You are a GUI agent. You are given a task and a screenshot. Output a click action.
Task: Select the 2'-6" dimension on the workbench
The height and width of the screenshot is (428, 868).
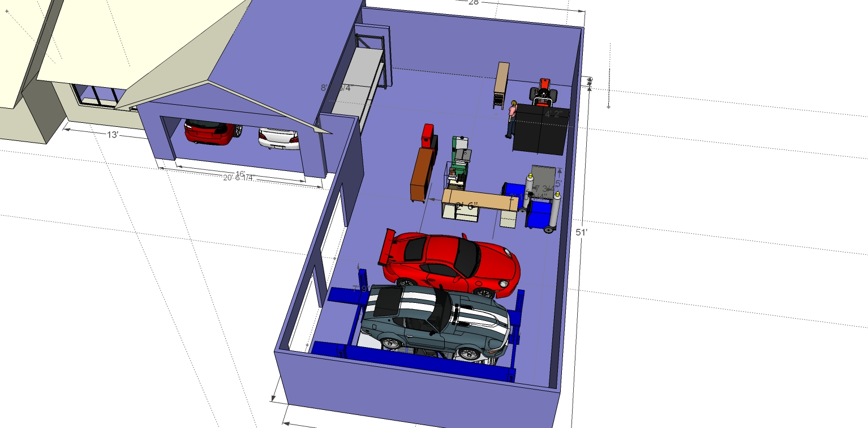point(466,207)
